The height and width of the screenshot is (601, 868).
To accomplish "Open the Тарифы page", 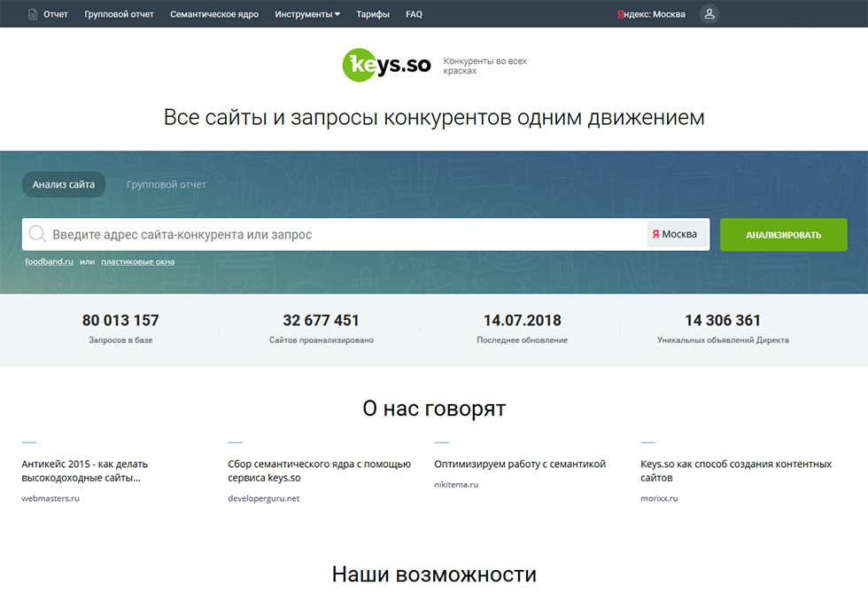I will [x=373, y=14].
